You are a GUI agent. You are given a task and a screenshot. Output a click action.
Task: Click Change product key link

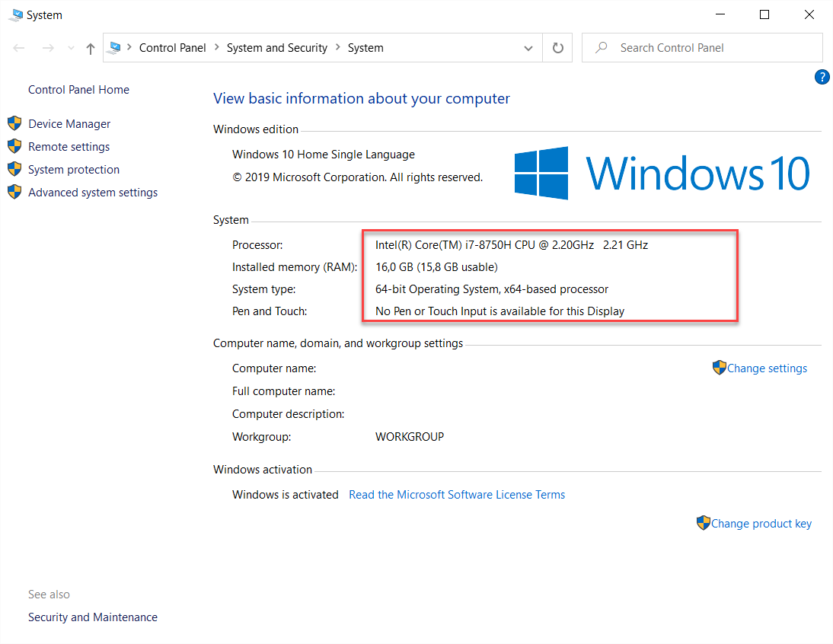tap(761, 524)
